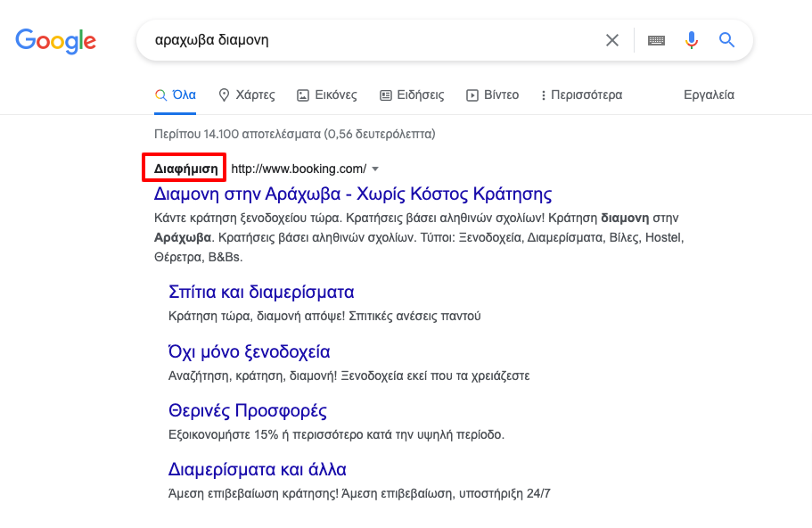Click the three-dot icon beside Περισσότερα
The width and height of the screenshot is (812, 528).
(543, 95)
